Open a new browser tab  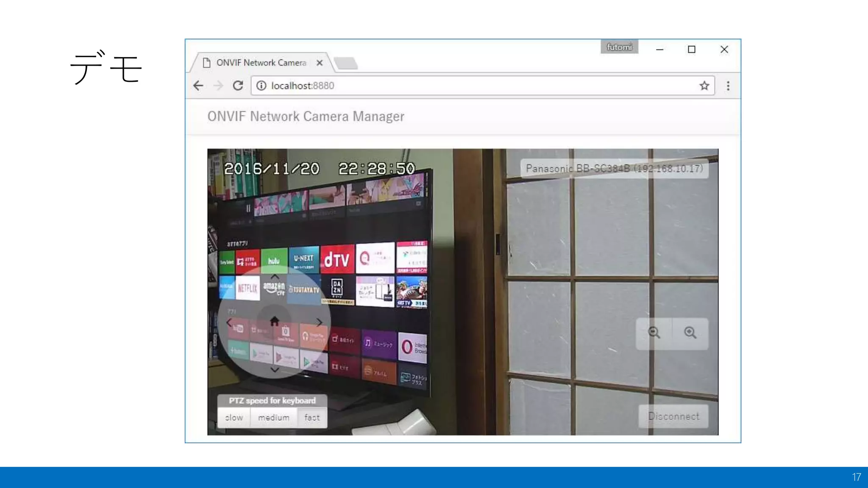[346, 63]
